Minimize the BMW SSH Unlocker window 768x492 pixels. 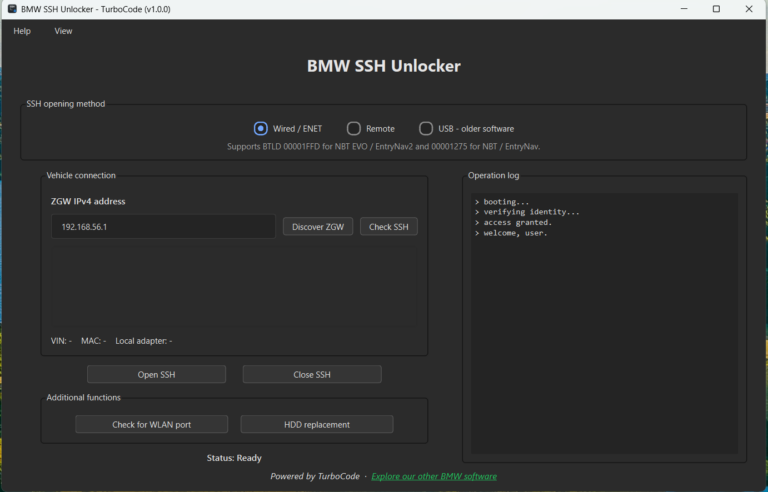[x=684, y=9]
